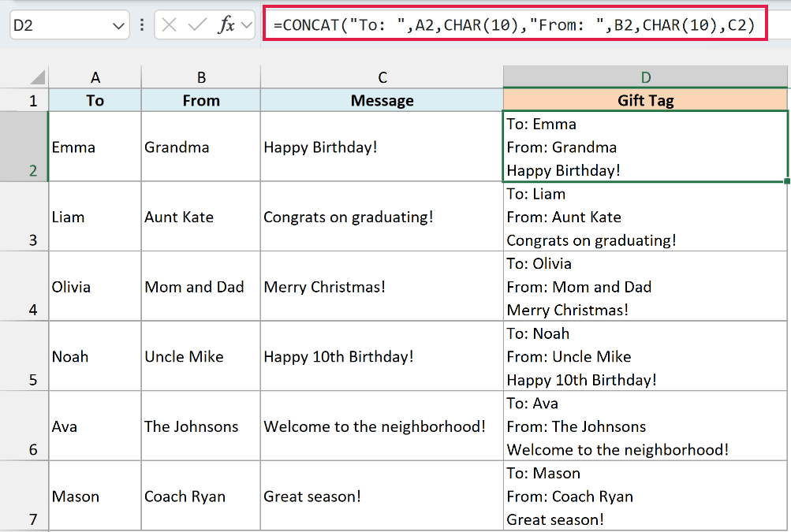Select the gift tag cell for Olivia

(645, 286)
